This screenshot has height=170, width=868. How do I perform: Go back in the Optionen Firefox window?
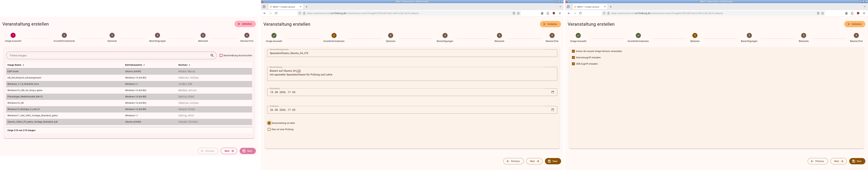(x=569, y=13)
